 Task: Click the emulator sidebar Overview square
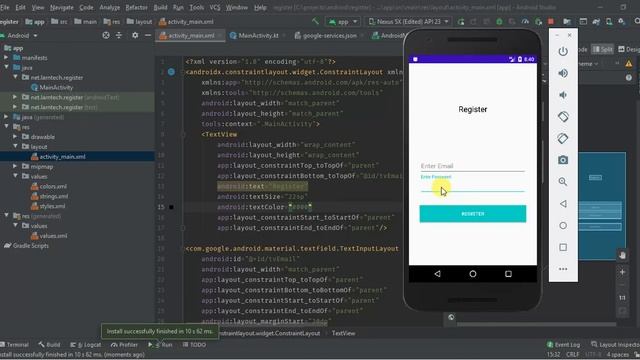click(x=563, y=247)
